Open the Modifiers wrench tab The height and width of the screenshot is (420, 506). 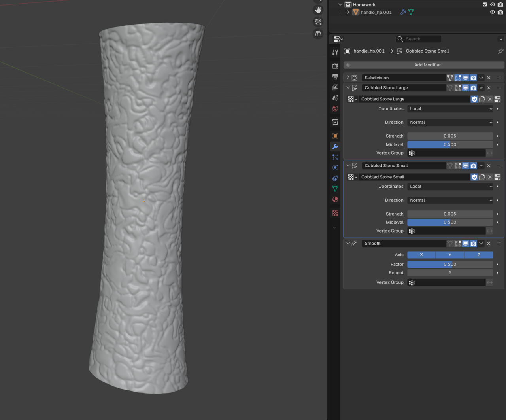(x=335, y=146)
